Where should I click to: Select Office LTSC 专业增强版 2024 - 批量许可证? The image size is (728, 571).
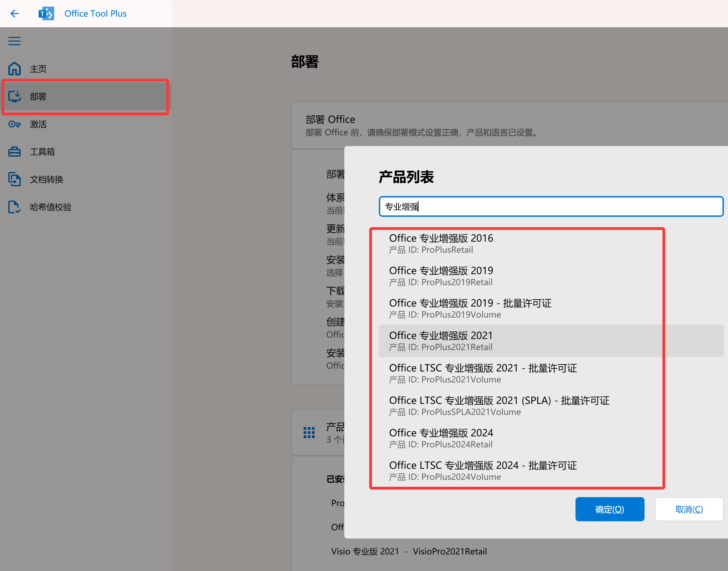click(551, 471)
